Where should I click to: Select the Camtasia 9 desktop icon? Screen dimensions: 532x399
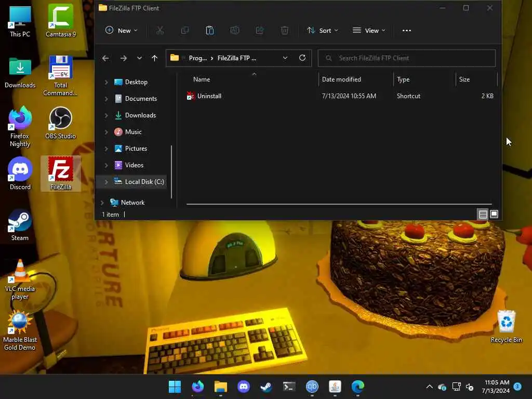61,21
